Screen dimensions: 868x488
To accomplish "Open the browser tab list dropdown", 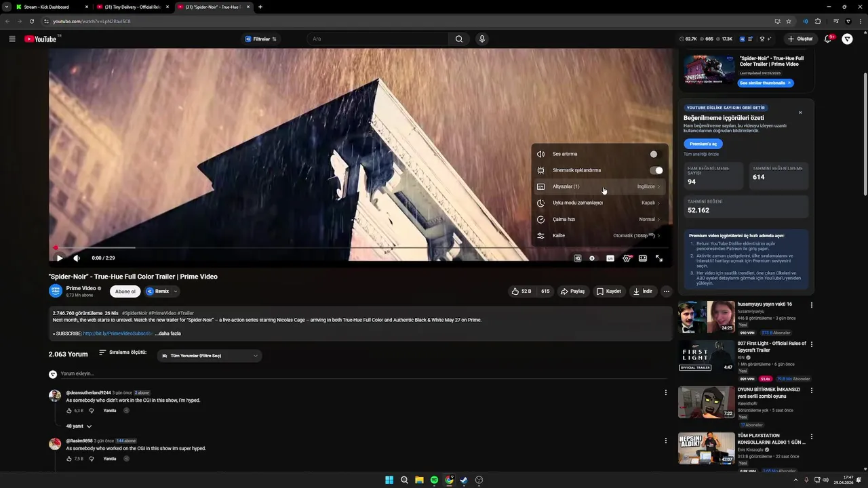I will (x=6, y=7).
